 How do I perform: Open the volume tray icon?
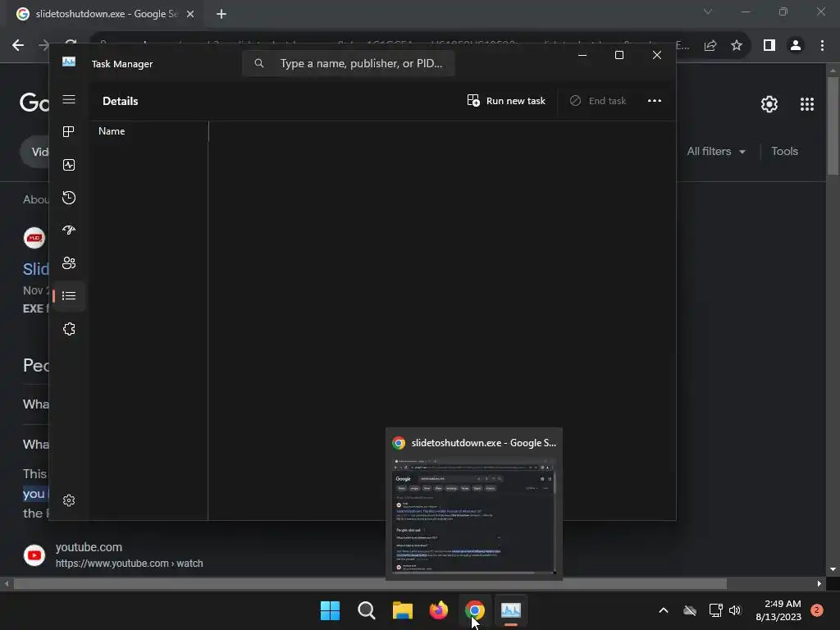click(734, 610)
